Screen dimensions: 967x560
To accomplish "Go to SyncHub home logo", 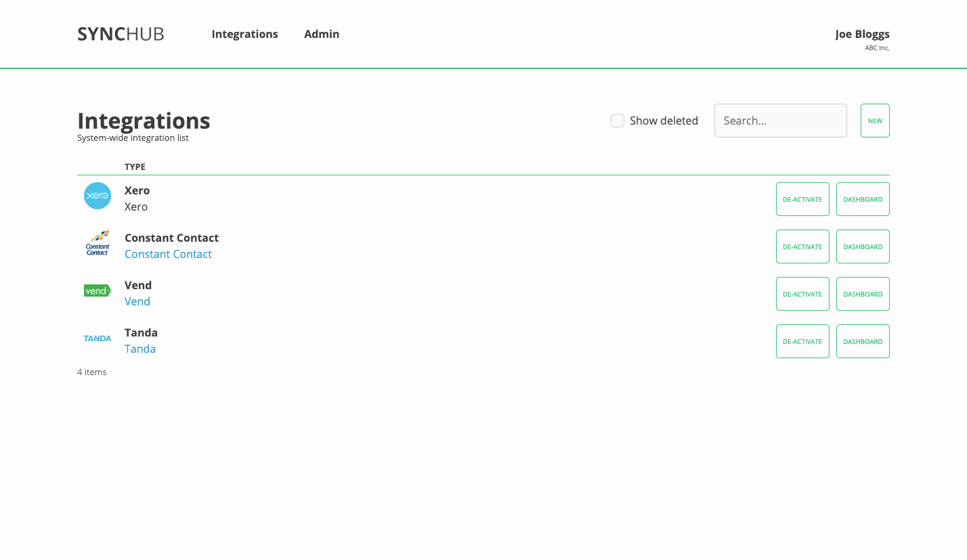I will [121, 34].
